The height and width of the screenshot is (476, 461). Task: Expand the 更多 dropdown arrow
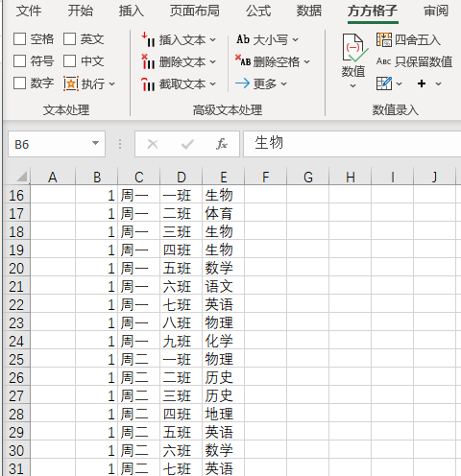[283, 83]
